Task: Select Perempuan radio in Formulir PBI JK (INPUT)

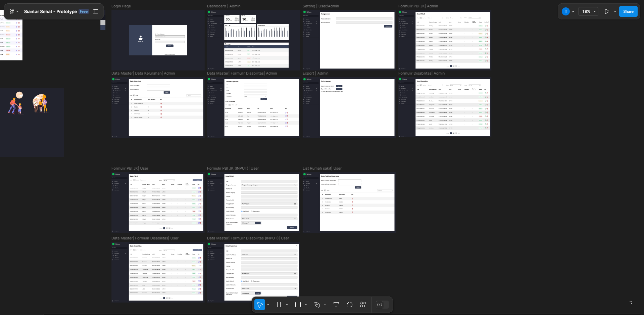Action: [252, 211]
